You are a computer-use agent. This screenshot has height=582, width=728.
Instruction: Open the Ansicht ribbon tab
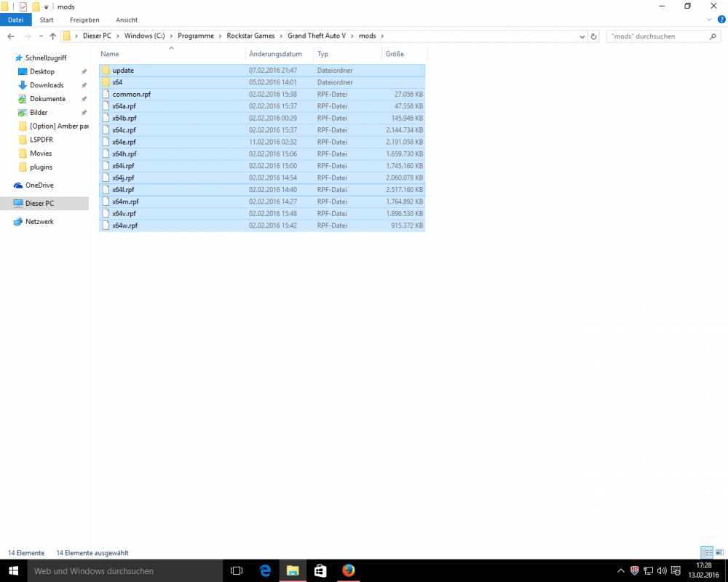point(127,20)
